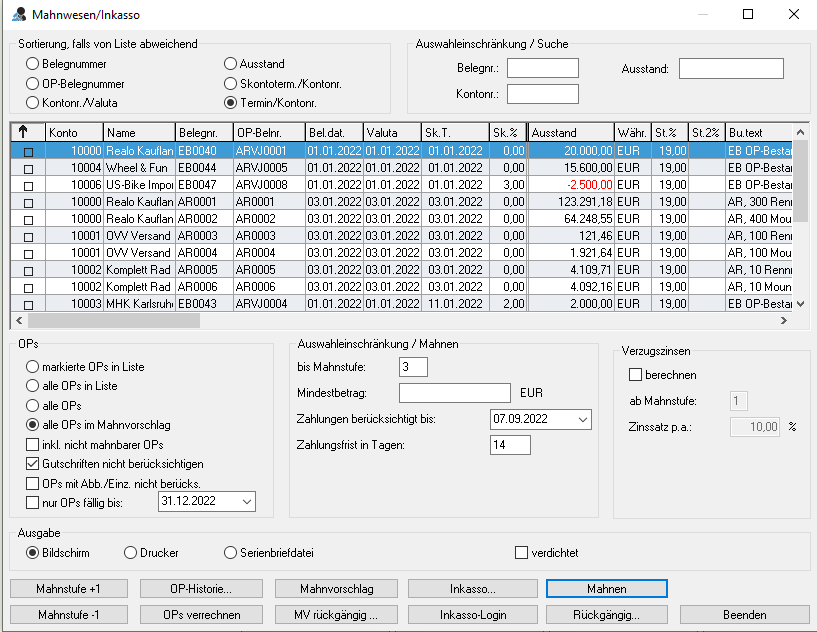Click the horizontal scroll left arrow
817x632 pixels.
pos(19,320)
